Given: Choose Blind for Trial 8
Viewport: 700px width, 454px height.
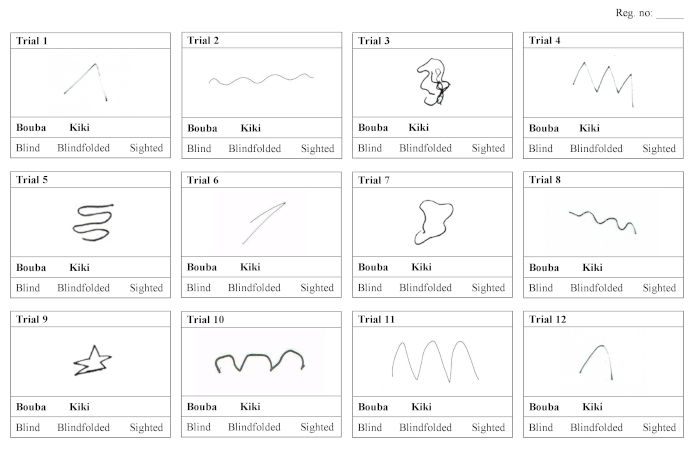Looking at the screenshot, I should point(540,288).
